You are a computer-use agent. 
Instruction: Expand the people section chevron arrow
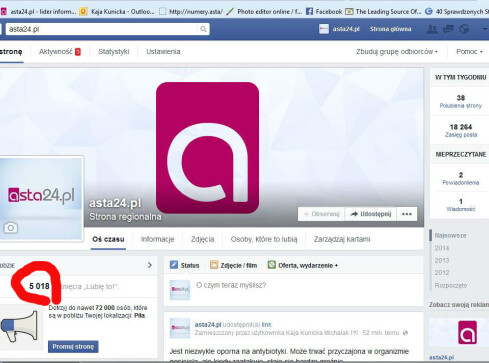tap(150, 265)
